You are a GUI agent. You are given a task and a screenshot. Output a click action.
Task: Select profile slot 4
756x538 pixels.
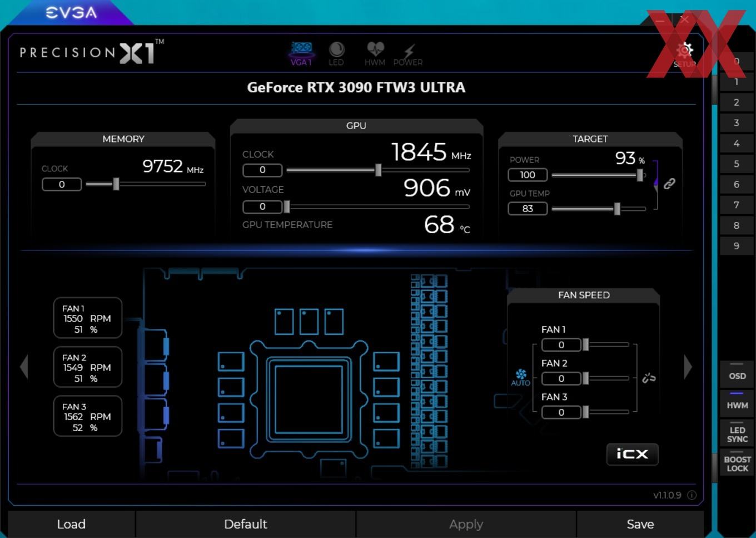(737, 144)
